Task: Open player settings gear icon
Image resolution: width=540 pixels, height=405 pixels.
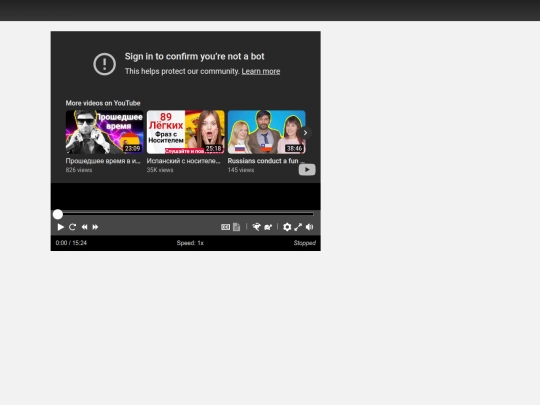Action: point(287,227)
